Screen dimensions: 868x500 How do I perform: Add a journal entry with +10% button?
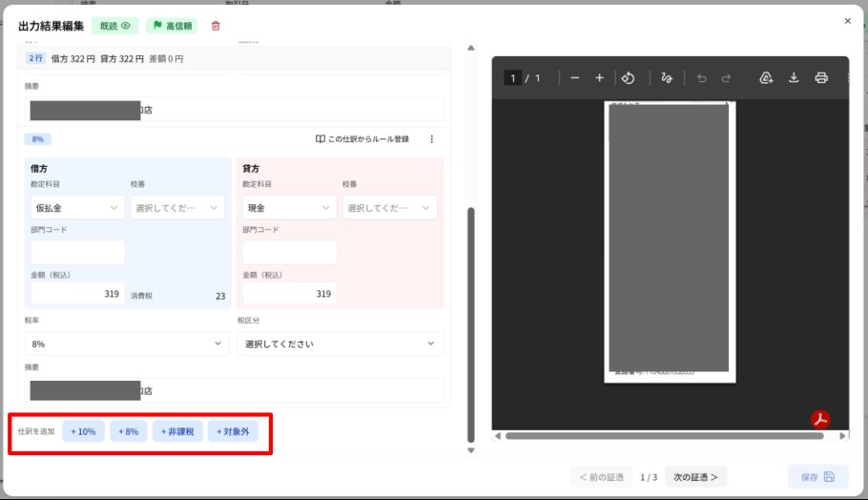coord(83,431)
